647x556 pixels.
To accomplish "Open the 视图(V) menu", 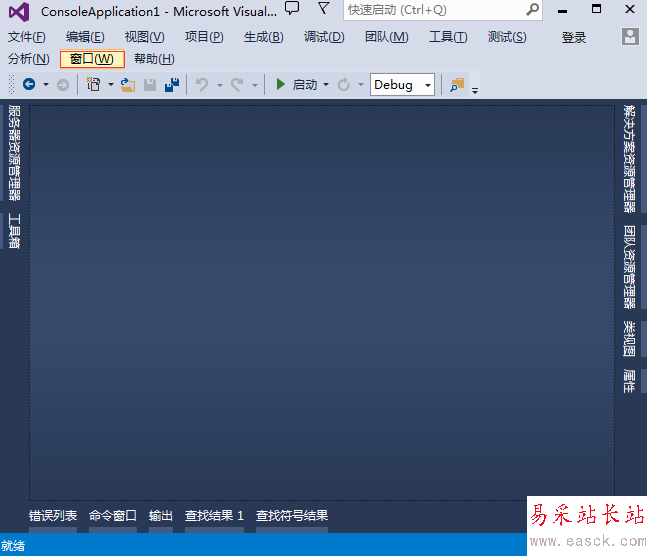I will pyautogui.click(x=144, y=37).
